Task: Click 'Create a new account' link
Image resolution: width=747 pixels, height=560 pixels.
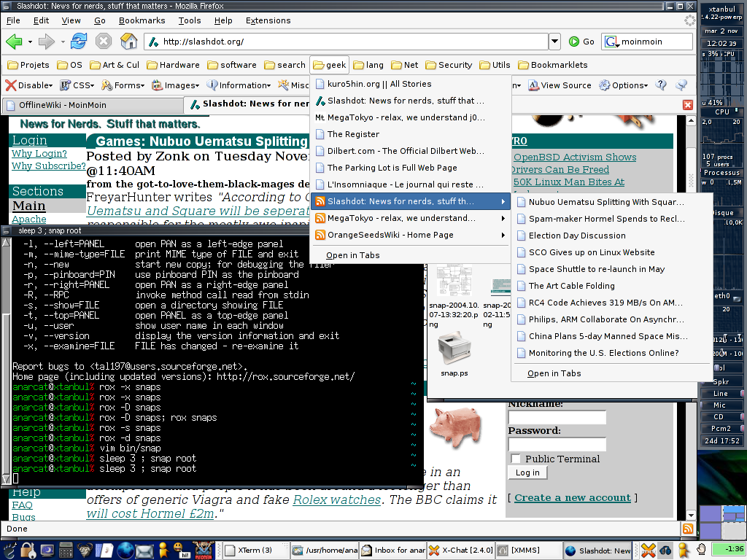Action: [572, 498]
